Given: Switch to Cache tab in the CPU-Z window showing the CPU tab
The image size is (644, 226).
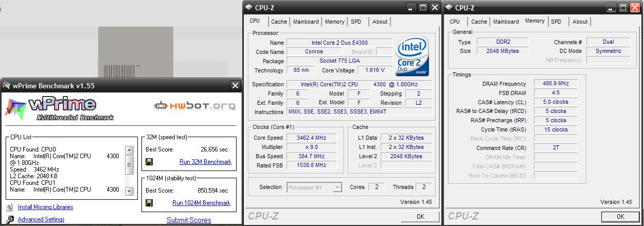Looking at the screenshot, I should pyautogui.click(x=279, y=22).
